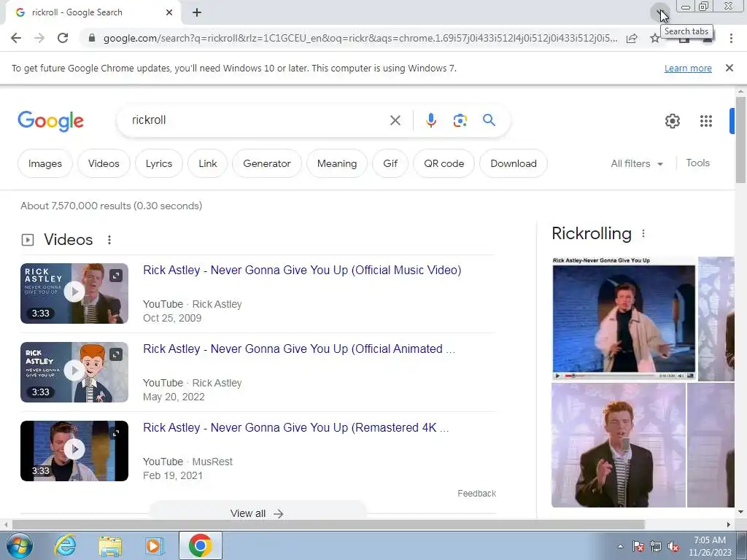
Task: Open Rickrolling panel three-dot options
Action: click(643, 233)
